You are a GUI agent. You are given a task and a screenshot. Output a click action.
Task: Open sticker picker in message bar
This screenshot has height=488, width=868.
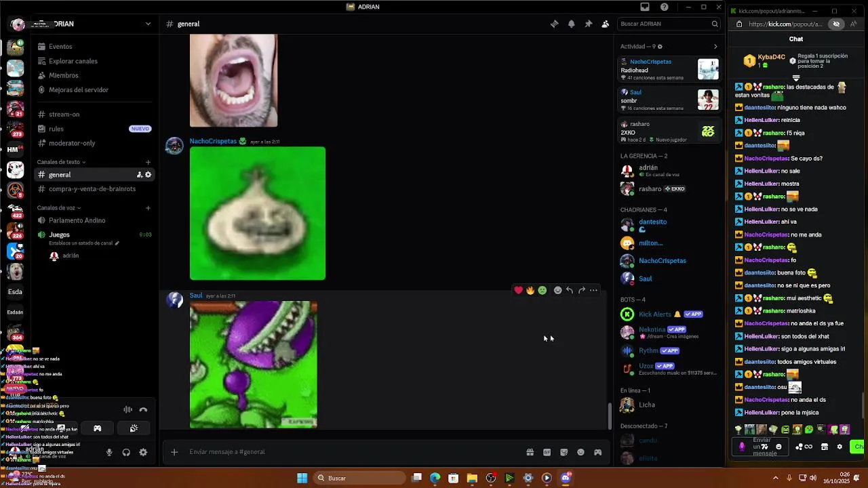point(564,452)
